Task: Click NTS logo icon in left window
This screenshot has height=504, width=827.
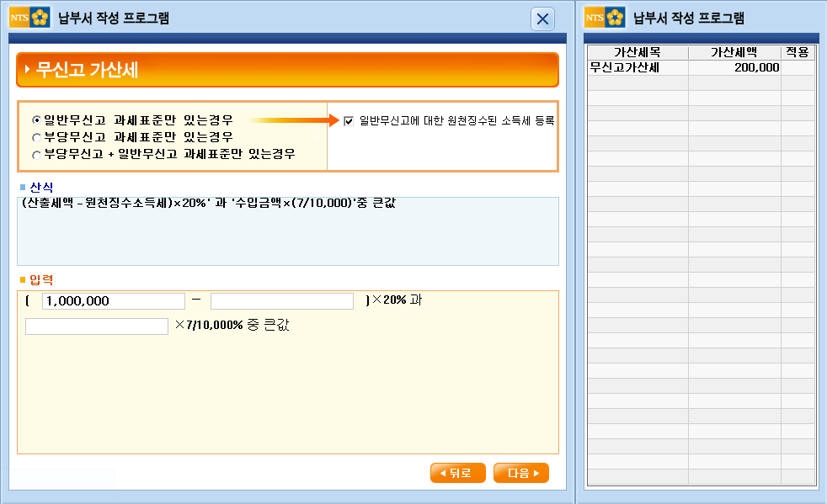Action: click(x=29, y=18)
